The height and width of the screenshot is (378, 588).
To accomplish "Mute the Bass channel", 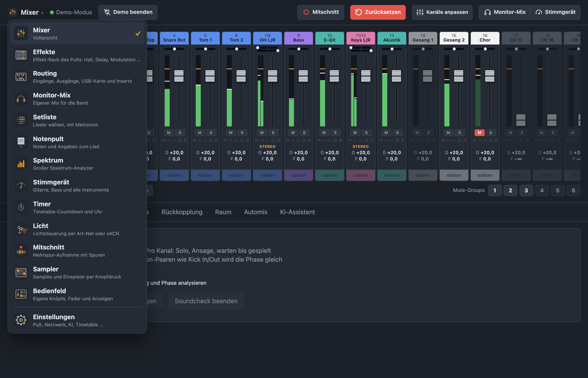I will pyautogui.click(x=293, y=133).
